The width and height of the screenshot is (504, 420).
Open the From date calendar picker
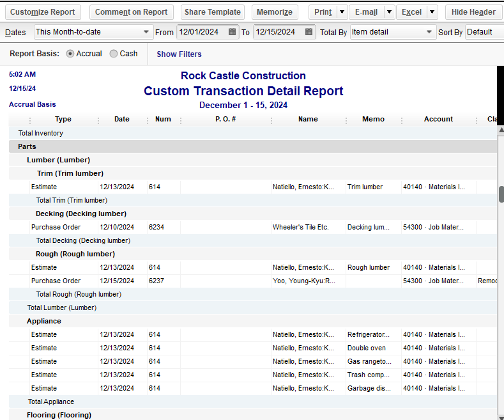[x=232, y=32]
